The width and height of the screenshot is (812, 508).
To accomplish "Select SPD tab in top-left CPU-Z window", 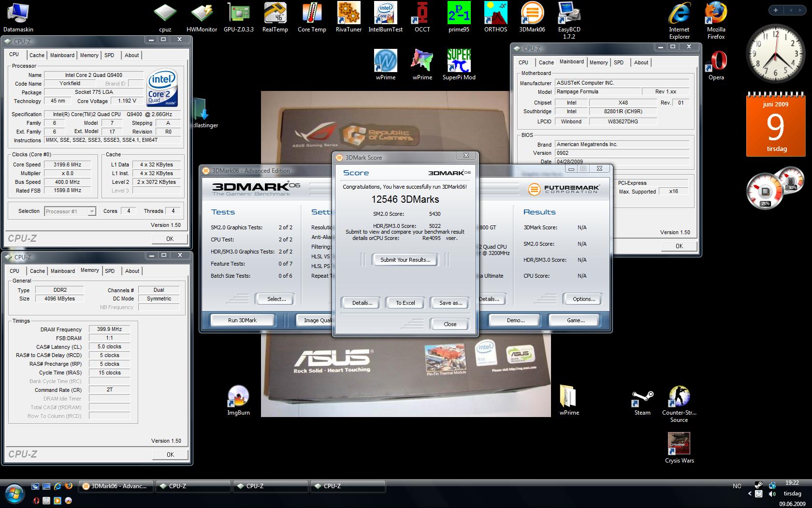I will [110, 55].
